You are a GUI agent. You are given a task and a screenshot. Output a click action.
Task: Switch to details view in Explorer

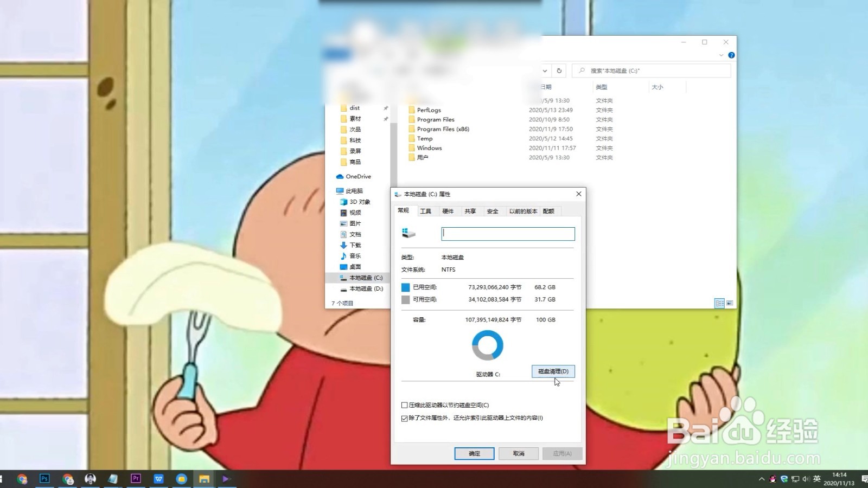point(719,303)
